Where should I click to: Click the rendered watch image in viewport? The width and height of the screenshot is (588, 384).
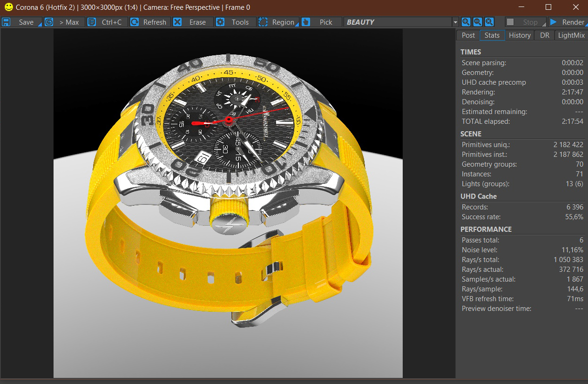(228, 186)
